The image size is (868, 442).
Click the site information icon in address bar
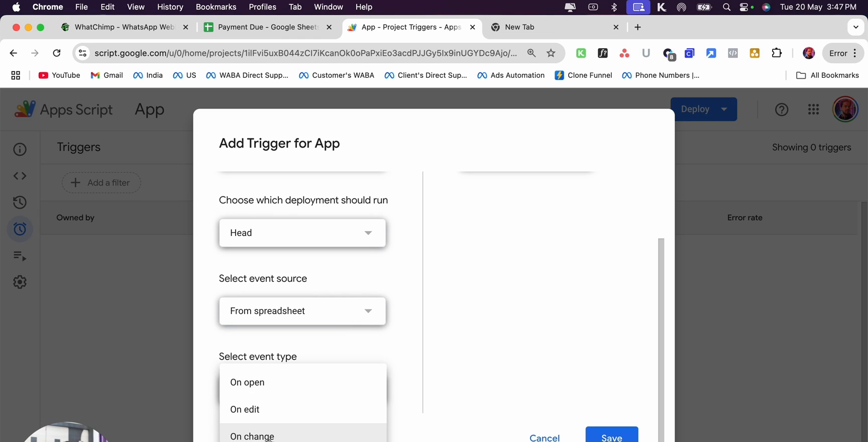point(83,53)
